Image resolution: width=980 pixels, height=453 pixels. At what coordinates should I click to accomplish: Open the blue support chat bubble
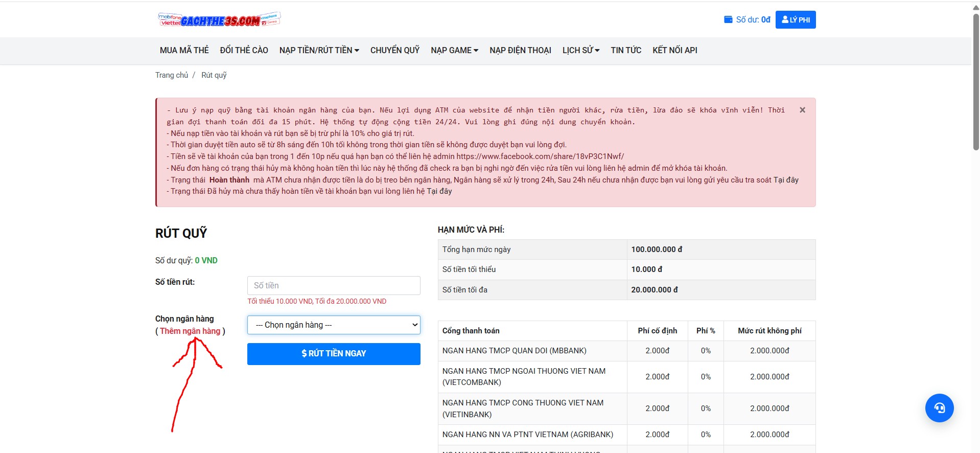click(939, 407)
